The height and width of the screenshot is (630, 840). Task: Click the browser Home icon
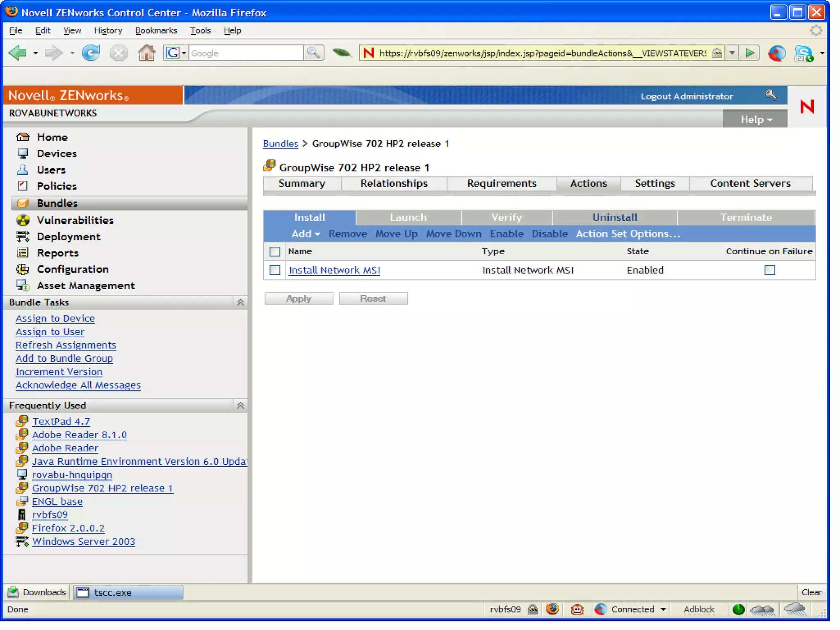[x=146, y=53]
